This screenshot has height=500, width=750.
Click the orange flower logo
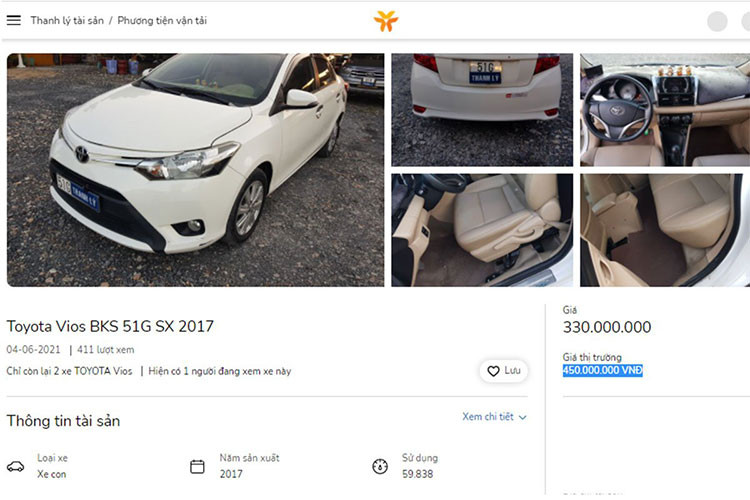386,21
